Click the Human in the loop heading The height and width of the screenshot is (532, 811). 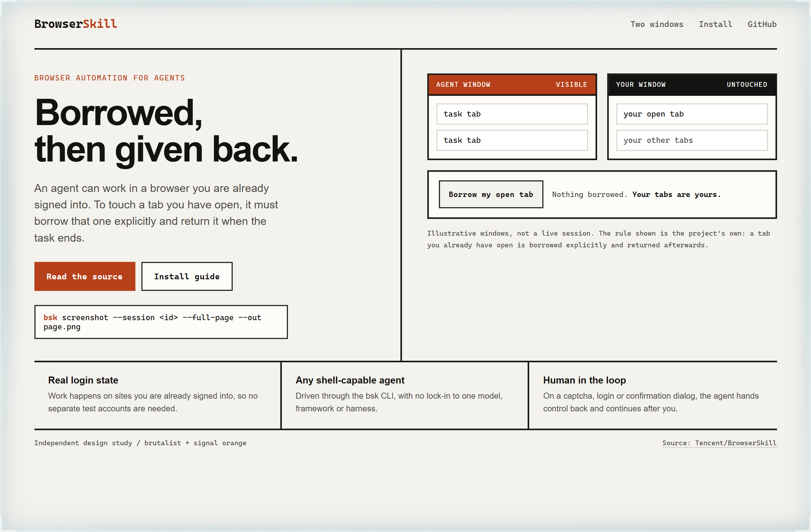point(584,380)
